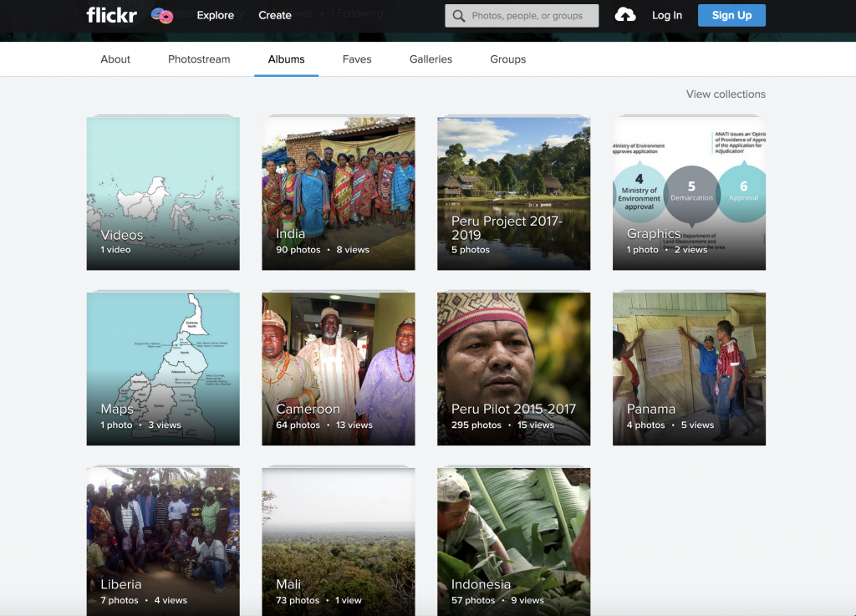This screenshot has width=856, height=616.
Task: Click the pink and blue dots icon
Action: pos(162,16)
